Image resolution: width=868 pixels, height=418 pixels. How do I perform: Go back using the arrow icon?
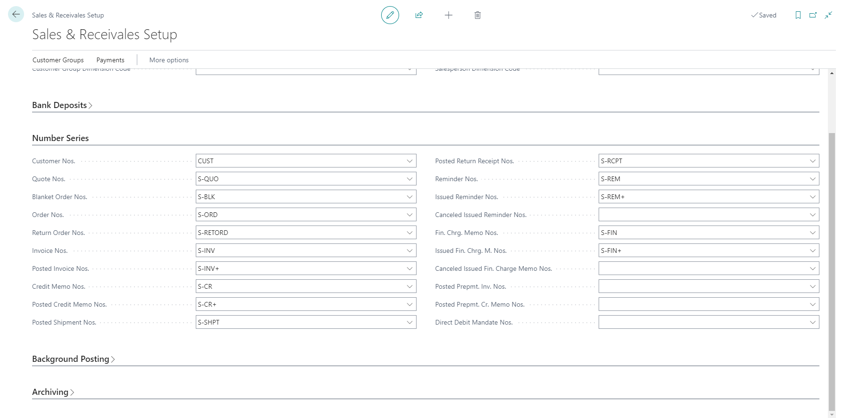[16, 14]
